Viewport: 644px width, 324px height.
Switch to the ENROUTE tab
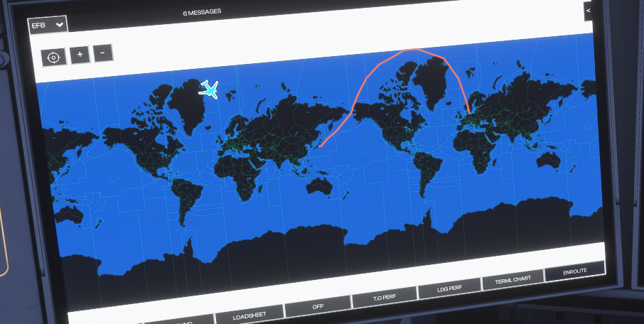coord(574,271)
